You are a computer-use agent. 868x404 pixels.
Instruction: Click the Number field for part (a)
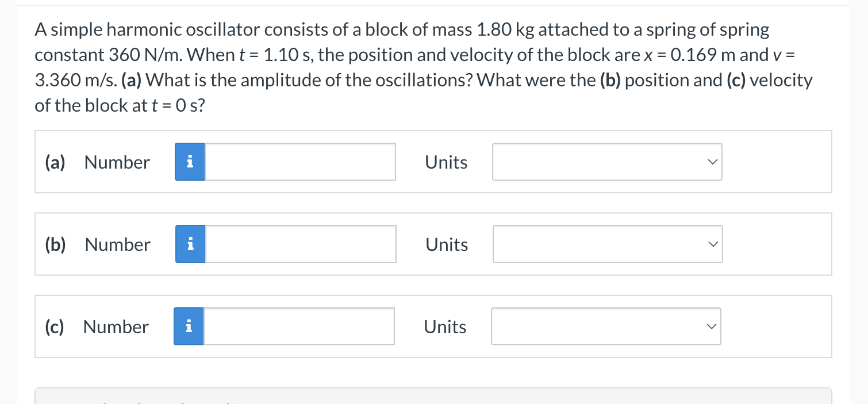[300, 162]
